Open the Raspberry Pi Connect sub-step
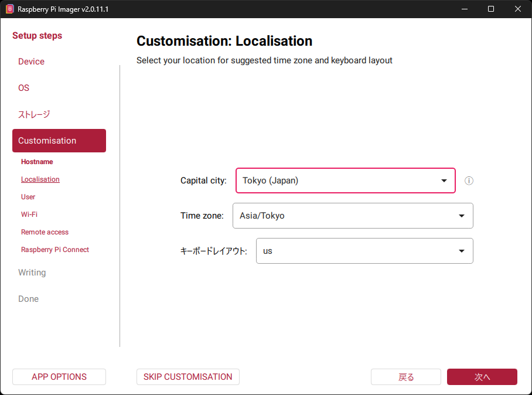 (55, 250)
